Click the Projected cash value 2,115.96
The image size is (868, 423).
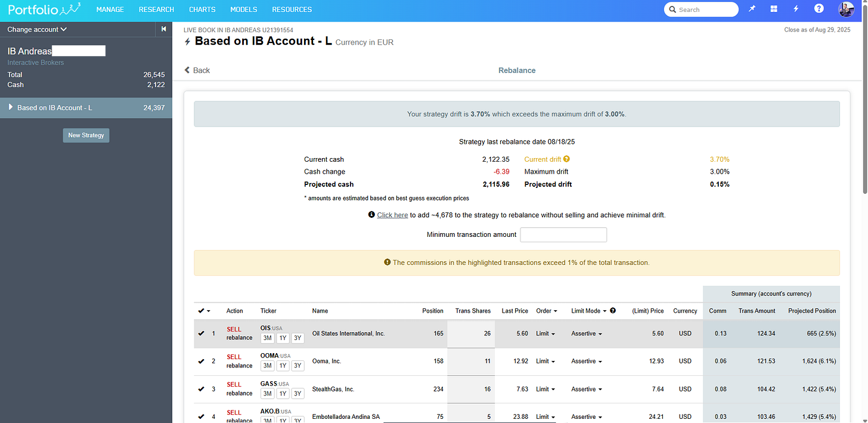pos(496,184)
